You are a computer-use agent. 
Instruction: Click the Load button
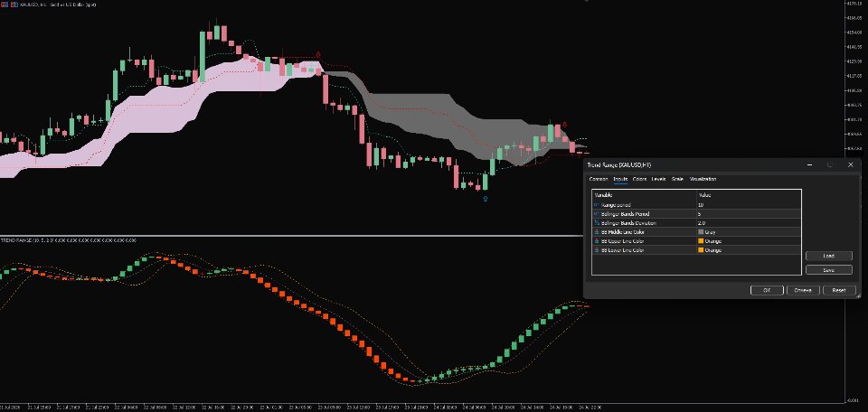pyautogui.click(x=829, y=256)
